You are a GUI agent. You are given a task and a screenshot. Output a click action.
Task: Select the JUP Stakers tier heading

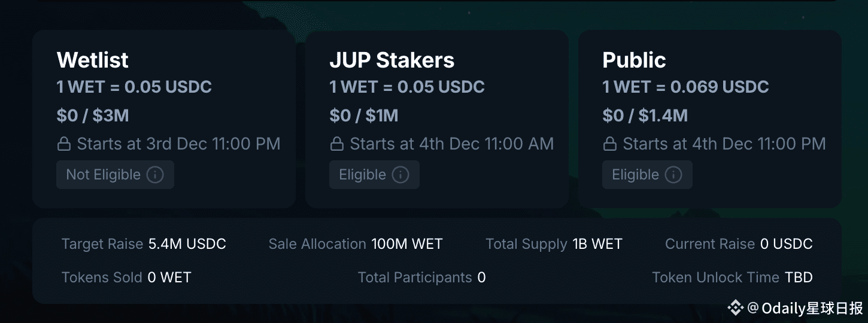(x=392, y=60)
